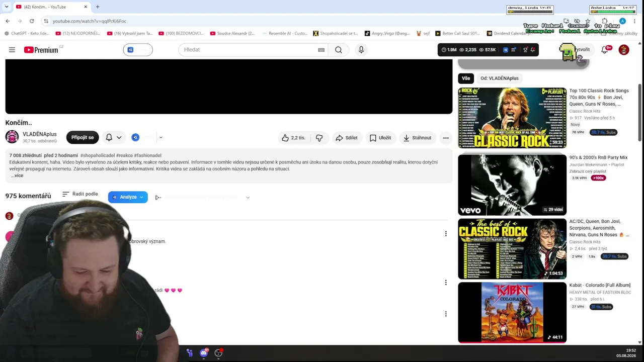The height and width of the screenshot is (362, 644).
Task: Click the 1.9M clock stat in vidIQ bar
Action: point(449,50)
